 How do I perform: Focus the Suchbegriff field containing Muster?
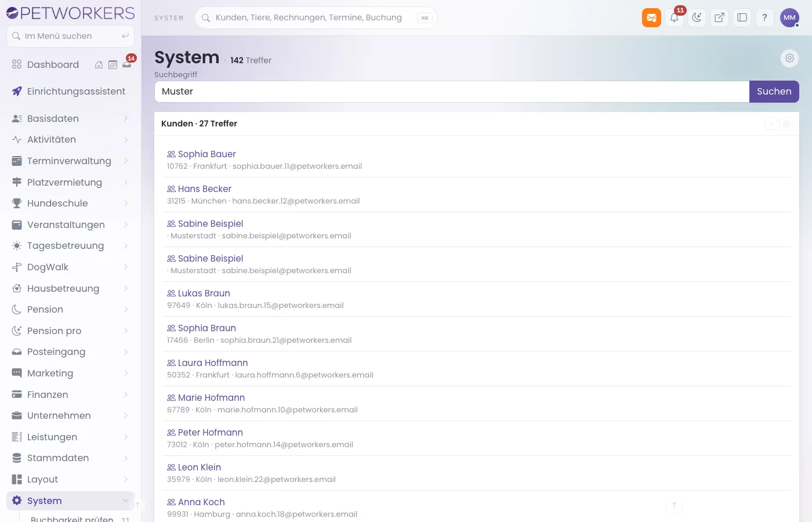452,92
